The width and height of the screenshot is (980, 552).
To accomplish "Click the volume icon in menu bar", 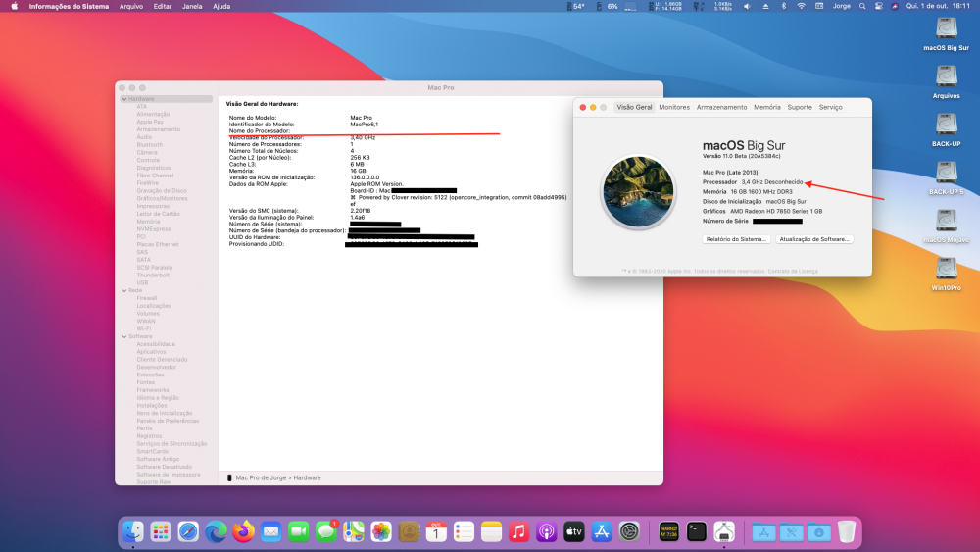I will pyautogui.click(x=747, y=6).
